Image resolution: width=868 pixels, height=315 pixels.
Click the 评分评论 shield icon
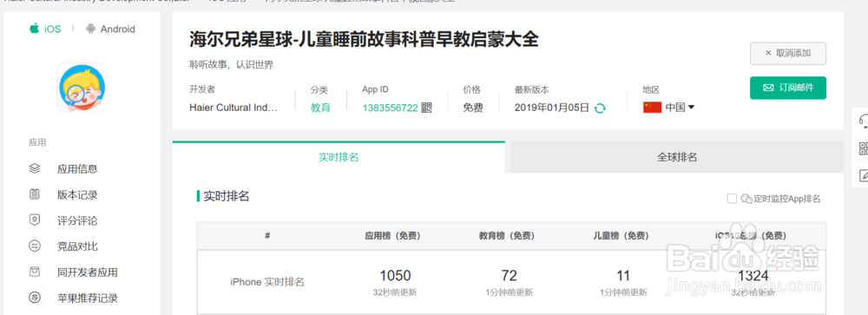(35, 220)
